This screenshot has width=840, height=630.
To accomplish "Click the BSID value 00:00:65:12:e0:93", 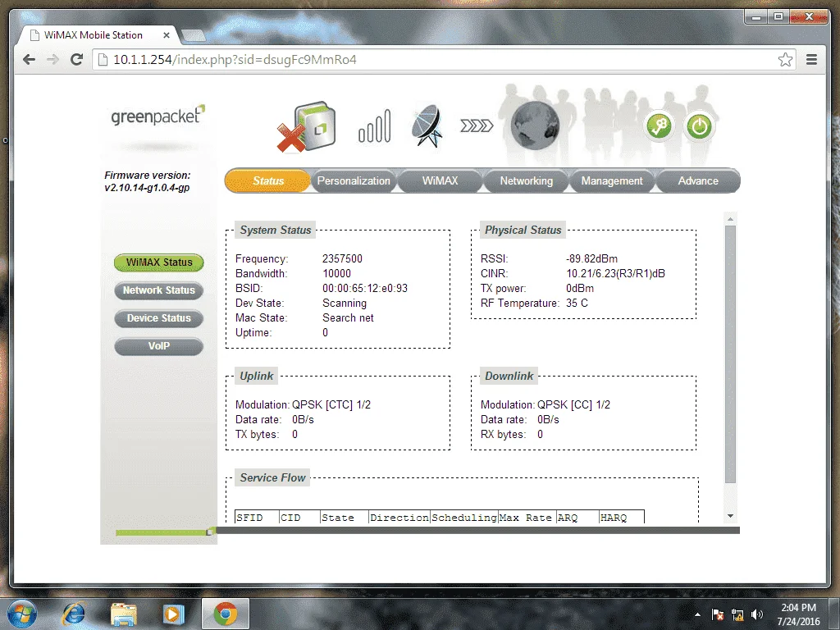I will tap(365, 288).
